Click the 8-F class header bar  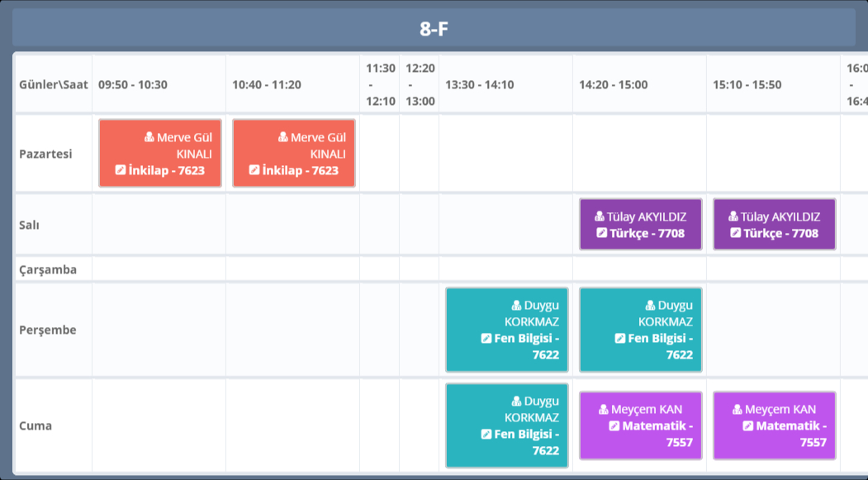(x=434, y=29)
